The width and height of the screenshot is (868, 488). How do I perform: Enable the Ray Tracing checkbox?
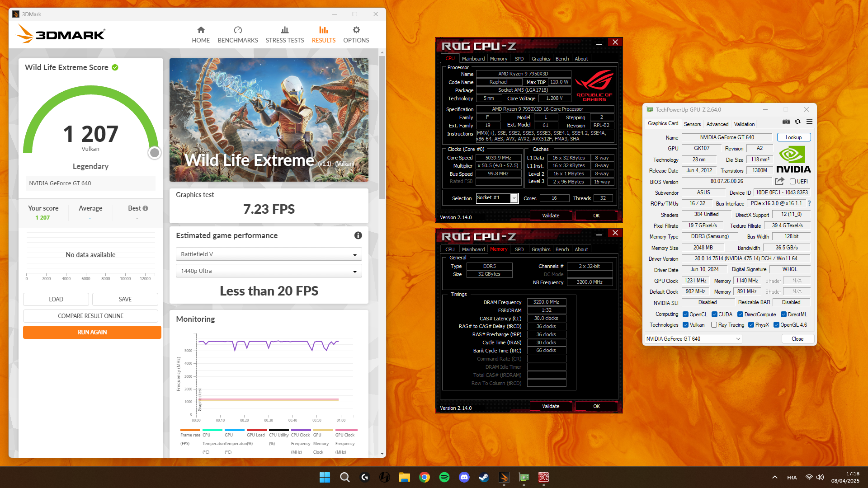(x=714, y=325)
